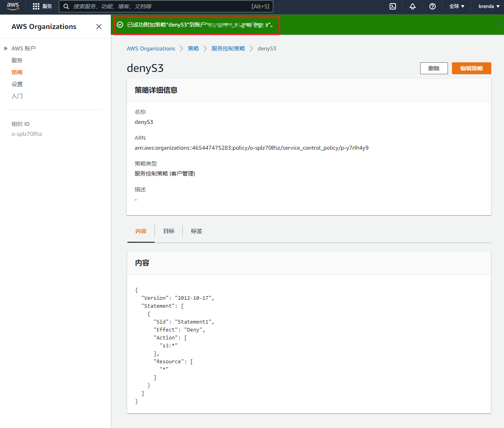Image resolution: width=504 pixels, height=428 pixels.
Task: Click the denyS3 page title heading
Action: pyautogui.click(x=145, y=68)
